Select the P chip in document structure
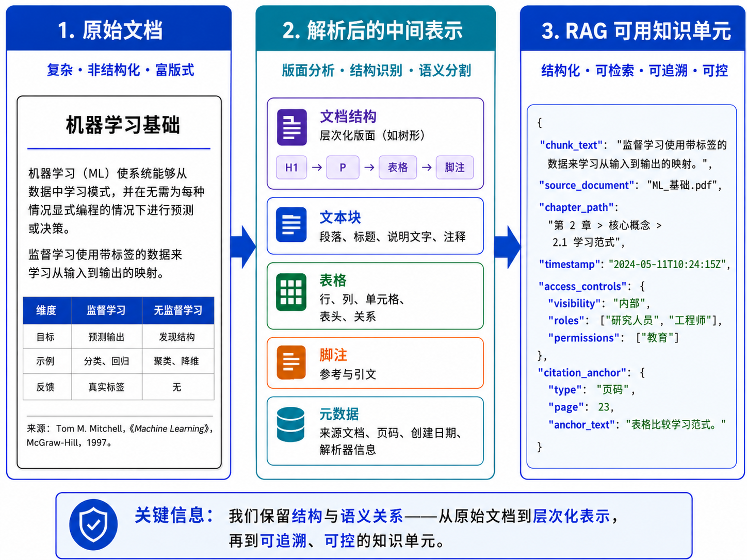747x560 pixels. click(343, 168)
